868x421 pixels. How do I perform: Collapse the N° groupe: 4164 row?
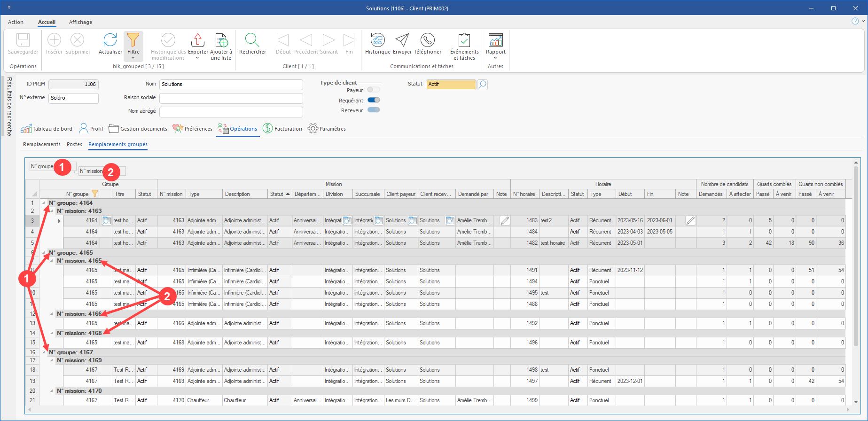pos(44,203)
